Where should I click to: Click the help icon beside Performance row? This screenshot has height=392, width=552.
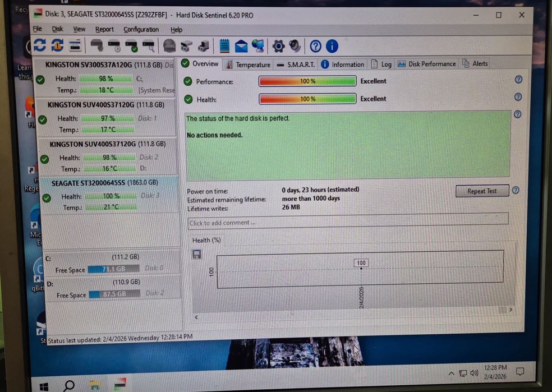[x=518, y=80]
